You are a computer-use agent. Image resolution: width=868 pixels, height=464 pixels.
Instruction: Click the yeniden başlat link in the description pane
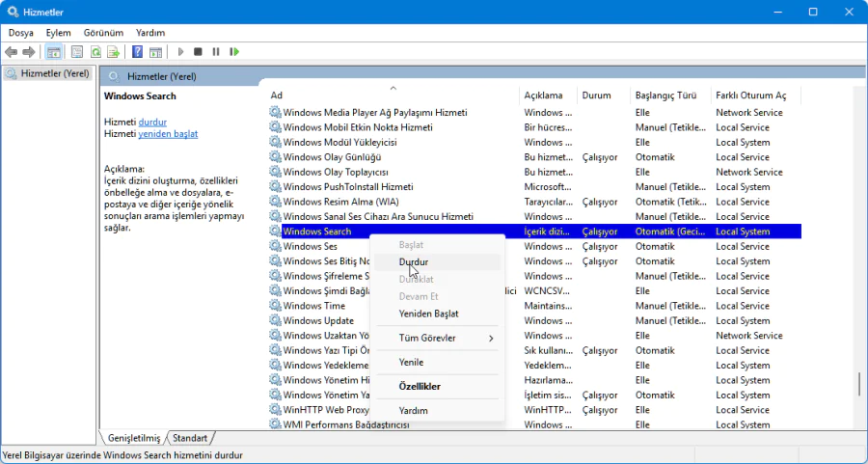coord(168,134)
